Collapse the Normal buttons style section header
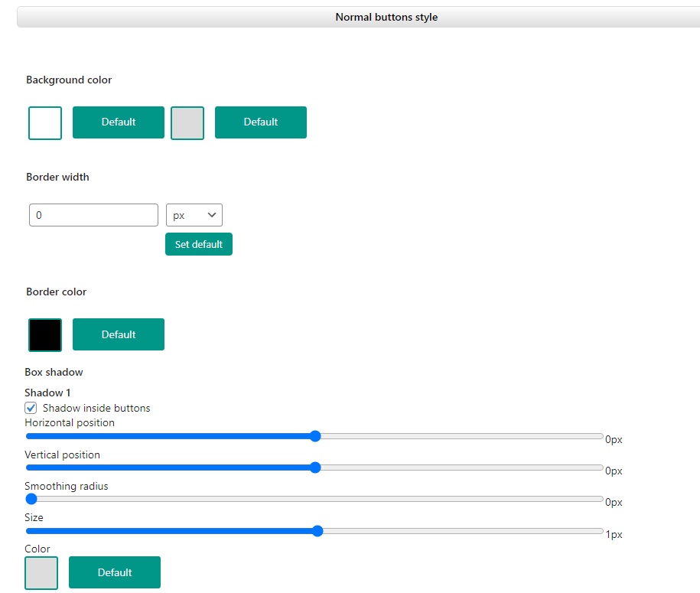 tap(386, 17)
